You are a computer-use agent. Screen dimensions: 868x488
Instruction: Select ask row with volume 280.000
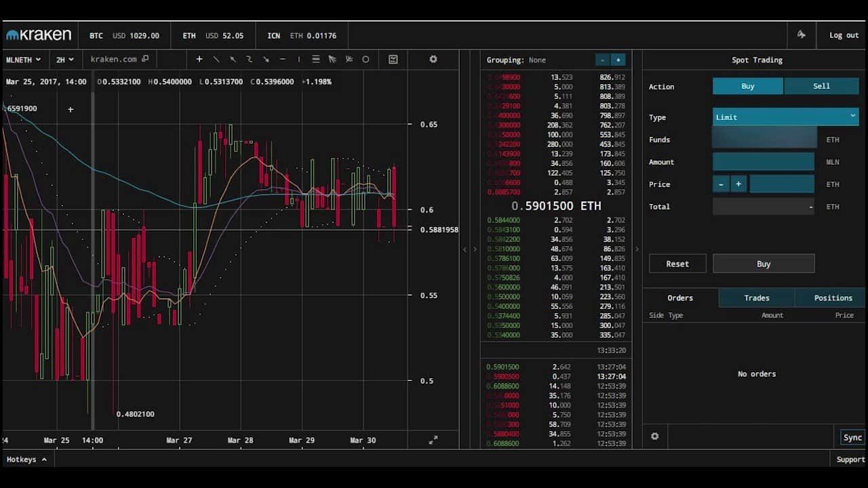[x=556, y=144]
